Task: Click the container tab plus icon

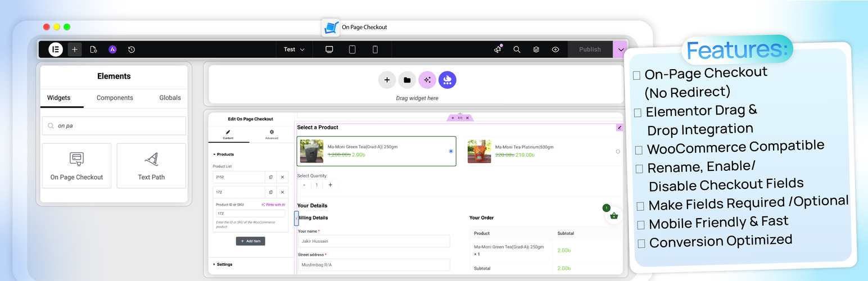Action: (453, 118)
